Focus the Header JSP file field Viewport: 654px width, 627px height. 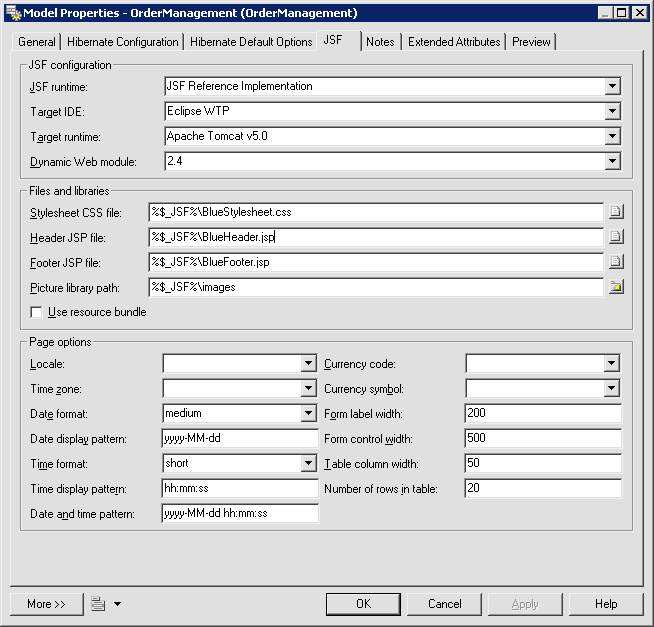376,237
